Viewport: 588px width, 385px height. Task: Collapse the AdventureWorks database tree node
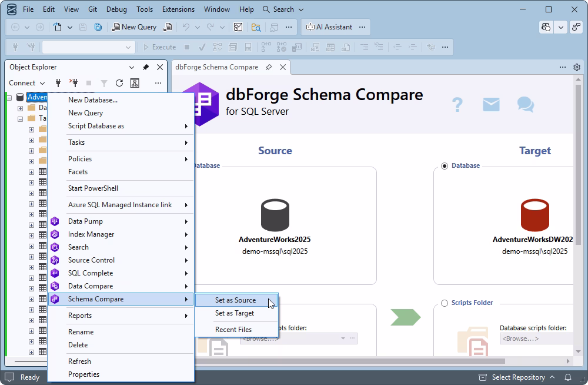(9, 98)
